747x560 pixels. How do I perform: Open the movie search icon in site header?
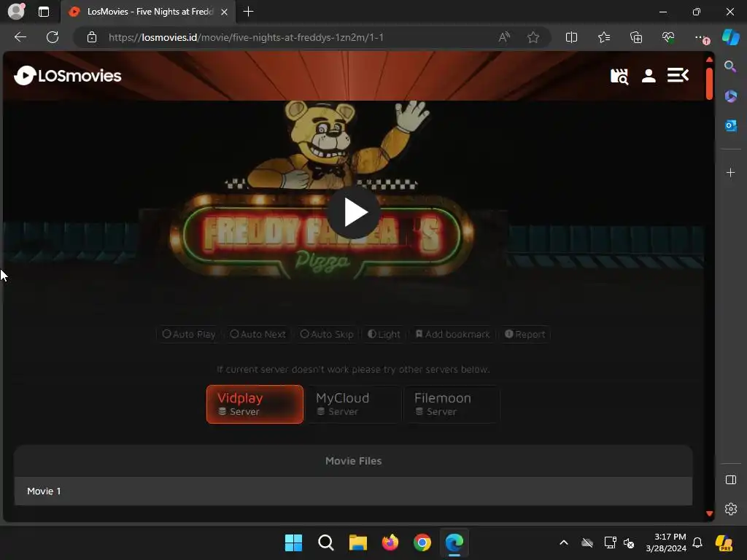coord(619,76)
